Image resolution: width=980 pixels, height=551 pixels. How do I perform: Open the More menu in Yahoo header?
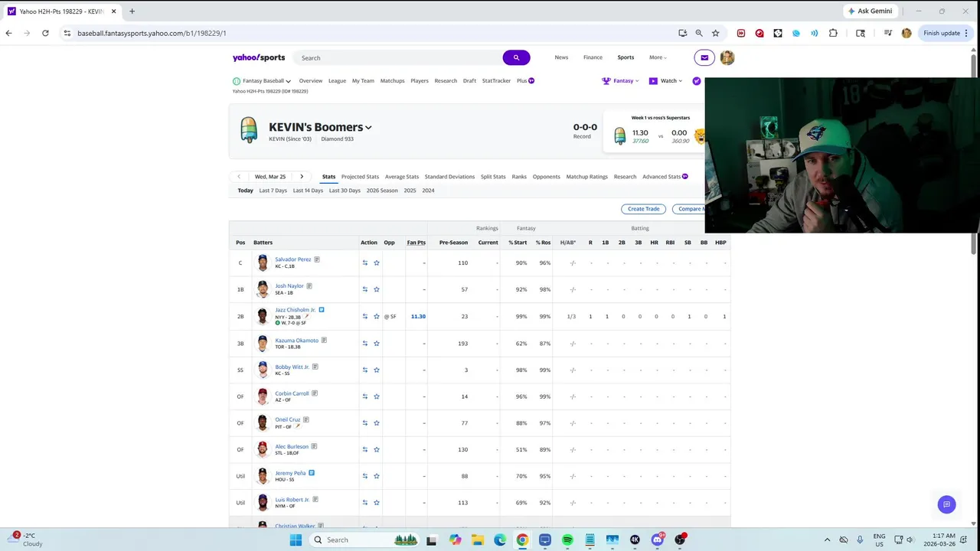[658, 57]
